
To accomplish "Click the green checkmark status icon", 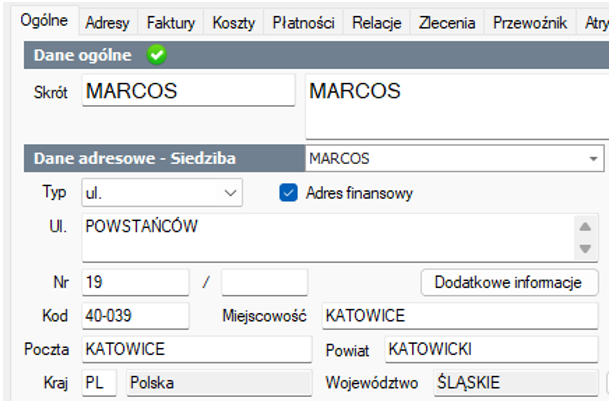I will (156, 57).
